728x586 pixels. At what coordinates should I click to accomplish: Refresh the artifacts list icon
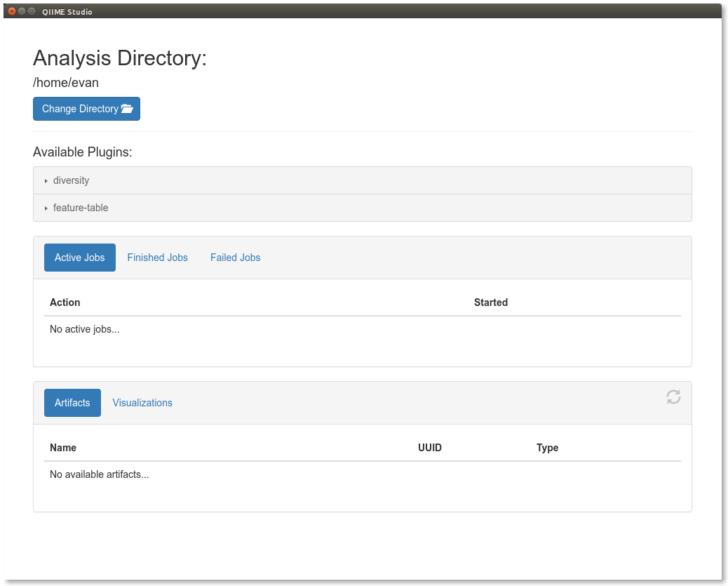[674, 397]
